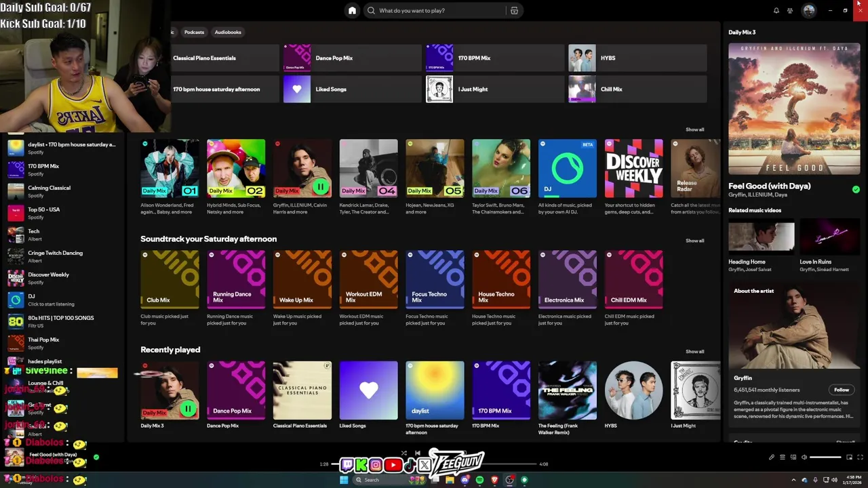868x488 pixels.
Task: Show all Recently played items
Action: pos(694,352)
